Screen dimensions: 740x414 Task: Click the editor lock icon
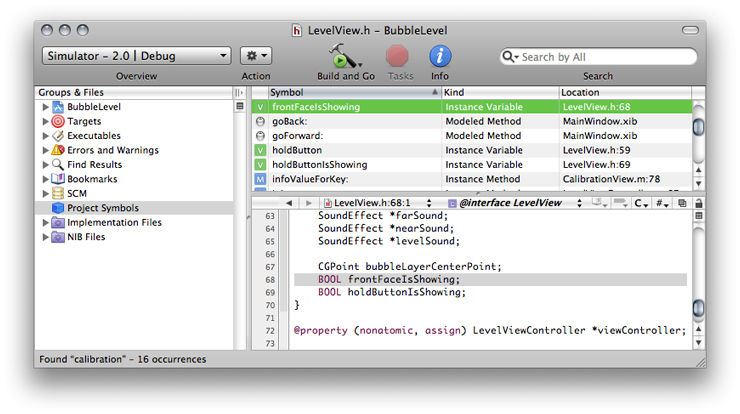pyautogui.click(x=697, y=203)
